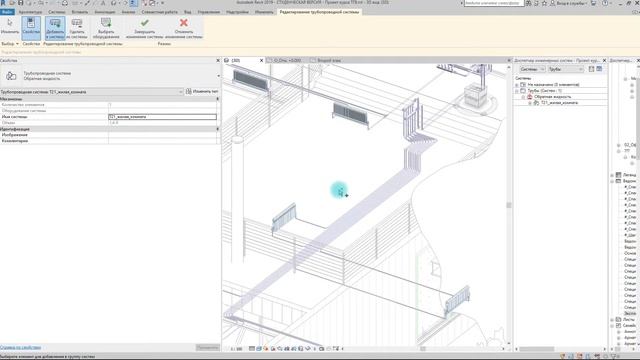
Task: Click the 1:100 view scale control
Action: 236,349
